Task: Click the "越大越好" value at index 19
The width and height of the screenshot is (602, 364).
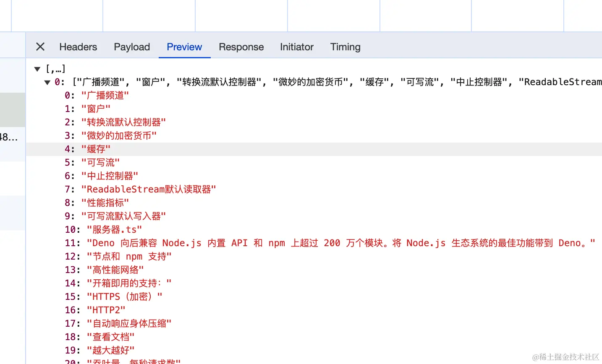Action: (x=110, y=350)
